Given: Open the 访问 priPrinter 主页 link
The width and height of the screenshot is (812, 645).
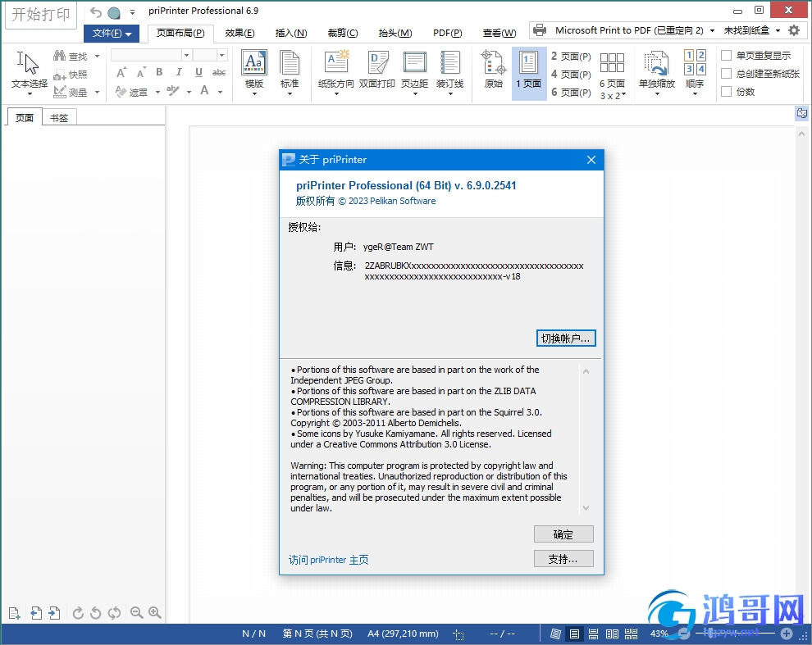Looking at the screenshot, I should pyautogui.click(x=328, y=560).
